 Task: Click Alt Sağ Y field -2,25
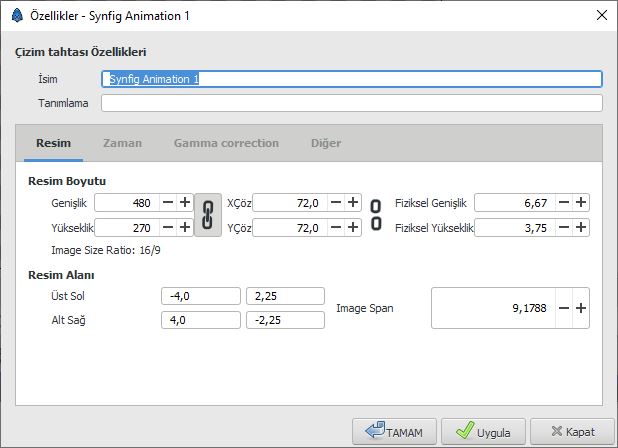click(x=285, y=320)
